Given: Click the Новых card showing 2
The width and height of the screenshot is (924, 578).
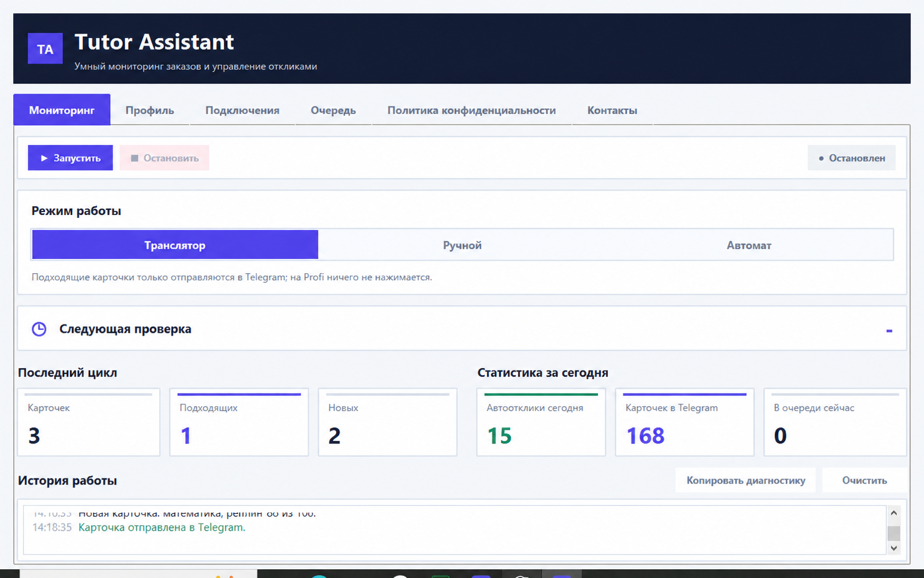Looking at the screenshot, I should coord(387,422).
